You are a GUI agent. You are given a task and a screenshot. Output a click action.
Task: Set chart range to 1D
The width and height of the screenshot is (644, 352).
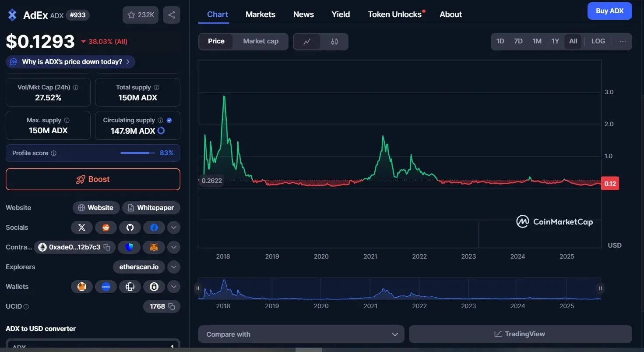click(500, 41)
